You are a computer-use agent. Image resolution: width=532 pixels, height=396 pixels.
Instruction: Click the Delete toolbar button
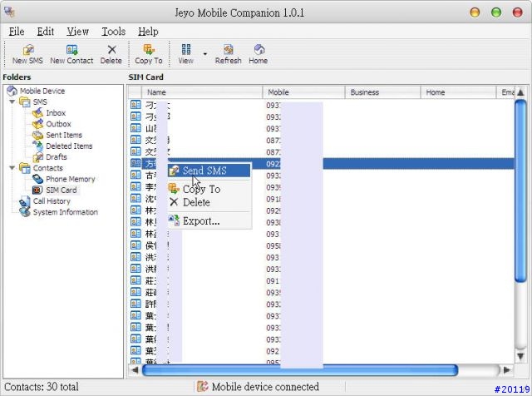point(111,54)
